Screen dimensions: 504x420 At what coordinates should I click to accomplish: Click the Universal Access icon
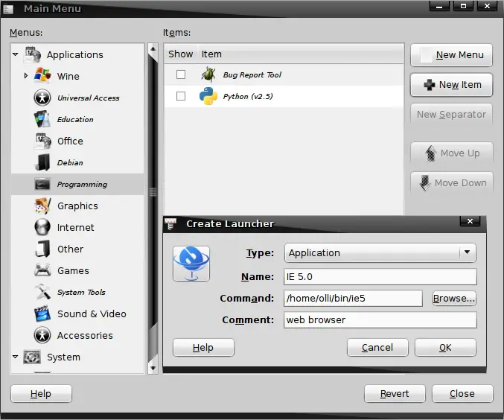tap(42, 98)
